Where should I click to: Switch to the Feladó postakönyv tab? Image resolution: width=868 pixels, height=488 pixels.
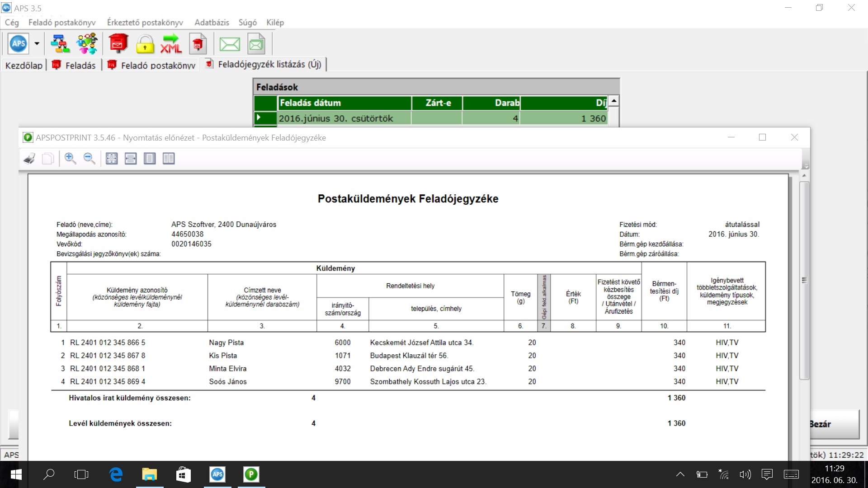tap(152, 65)
